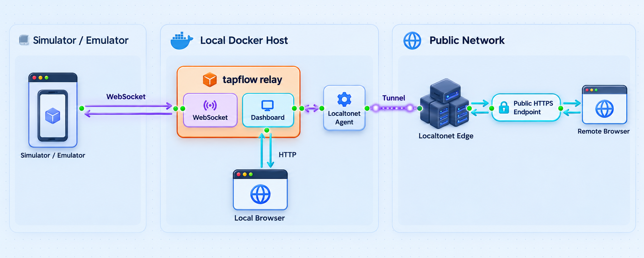Click the "Simulator / Emulator" section heading

[x=81, y=40]
